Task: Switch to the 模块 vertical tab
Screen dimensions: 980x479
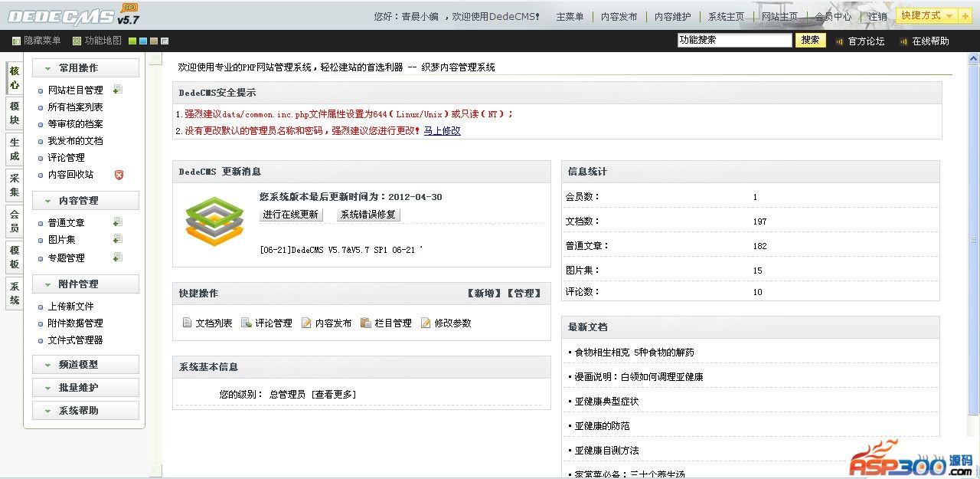Action: [15, 113]
